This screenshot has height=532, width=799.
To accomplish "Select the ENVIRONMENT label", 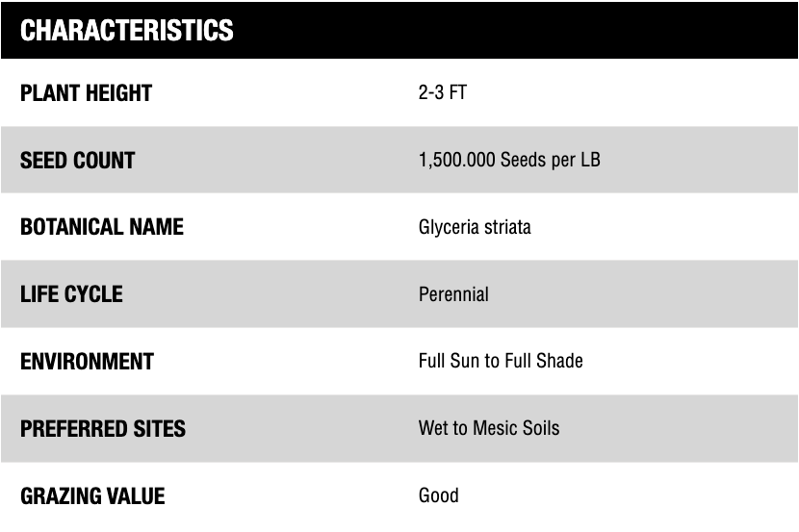I will coord(87,362).
